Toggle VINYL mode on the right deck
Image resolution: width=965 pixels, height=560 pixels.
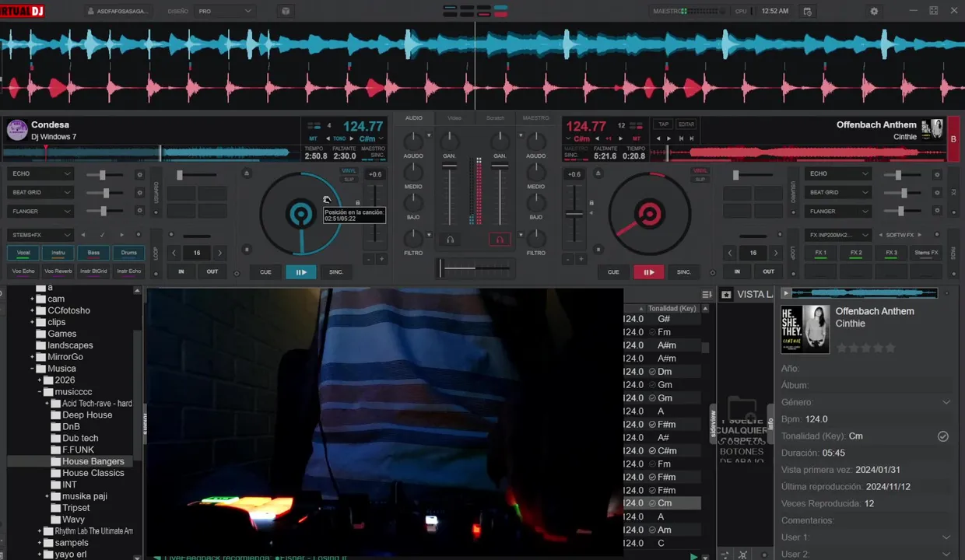700,171
